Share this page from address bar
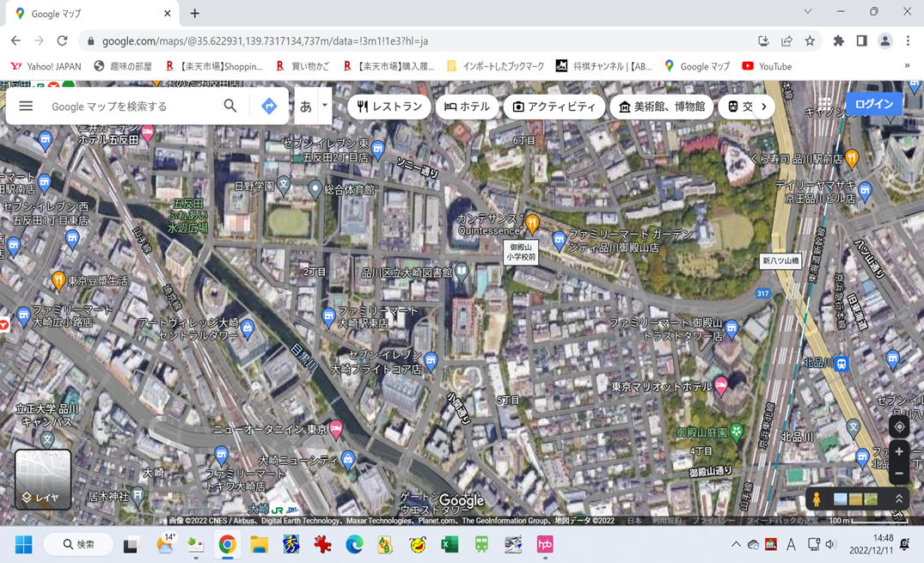This screenshot has height=563, width=924. point(786,40)
